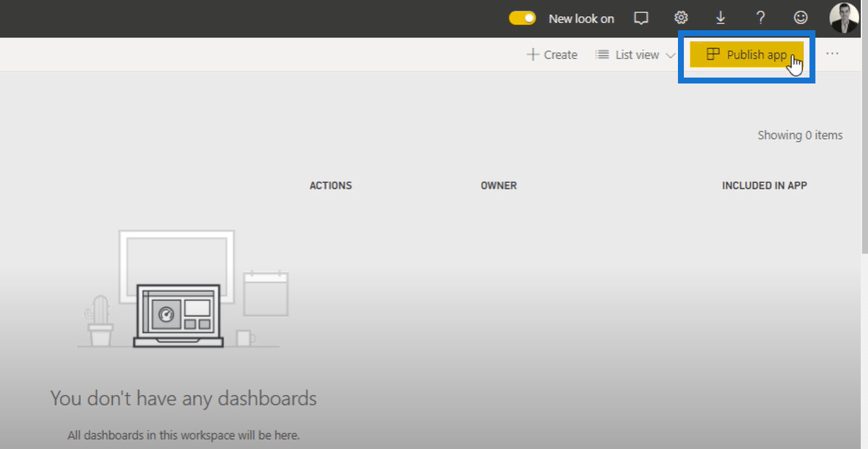The width and height of the screenshot is (868, 449).
Task: Click the 'You don't have any dashboards' heading
Action: [183, 398]
